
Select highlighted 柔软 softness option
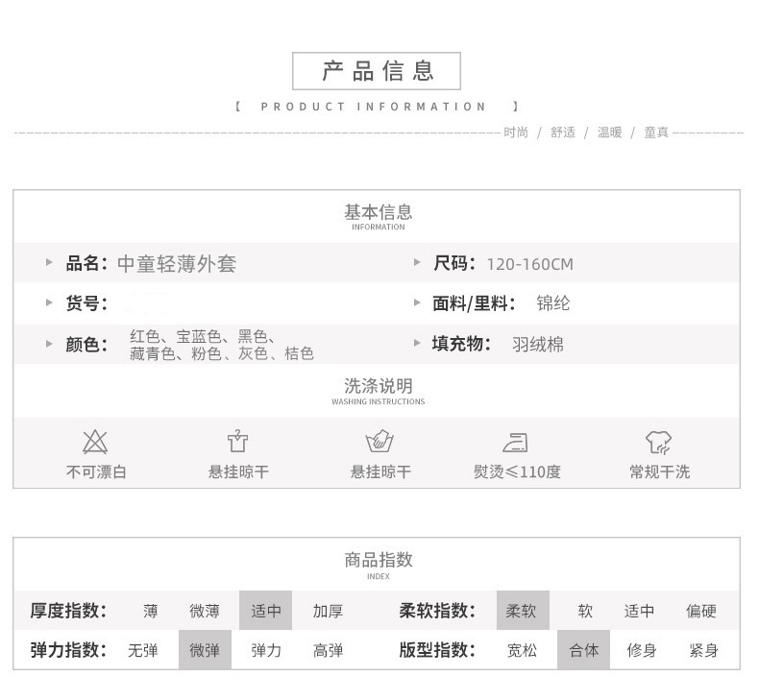(x=523, y=610)
